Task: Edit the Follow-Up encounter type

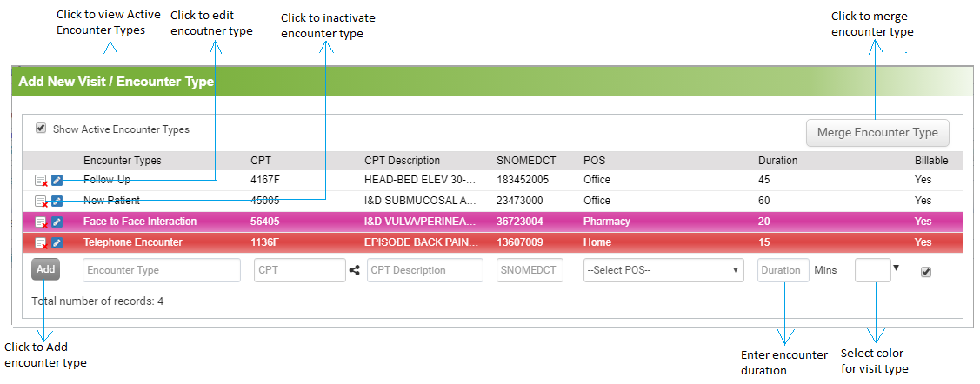Action: 57,181
